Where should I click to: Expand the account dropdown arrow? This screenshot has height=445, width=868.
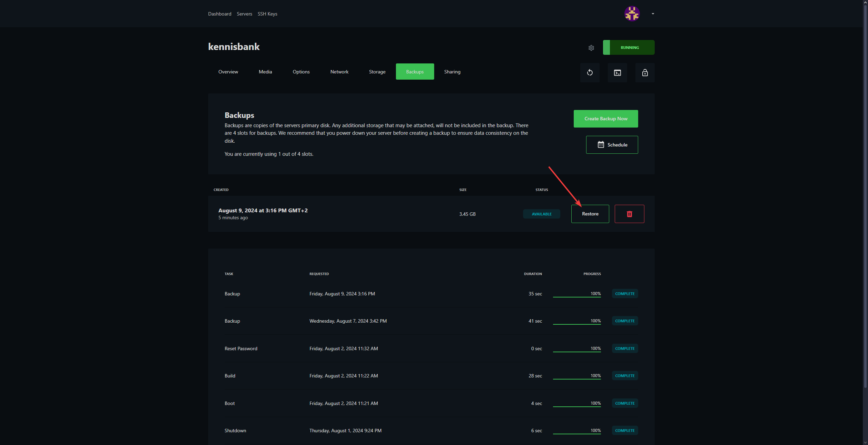coord(653,14)
